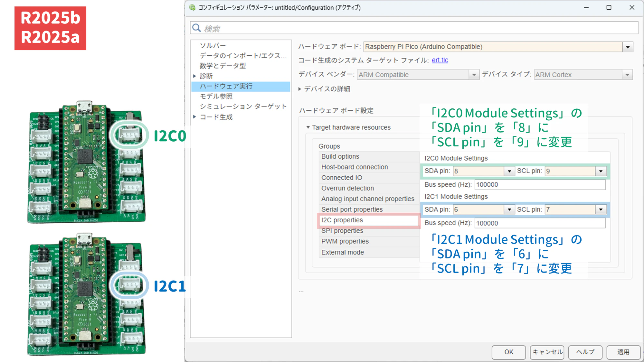
Task: Select PWM properties group
Action: coord(369,241)
